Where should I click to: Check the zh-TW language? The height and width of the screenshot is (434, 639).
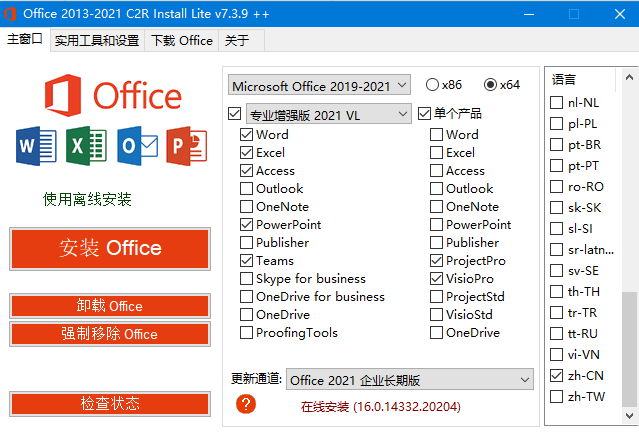(x=557, y=397)
